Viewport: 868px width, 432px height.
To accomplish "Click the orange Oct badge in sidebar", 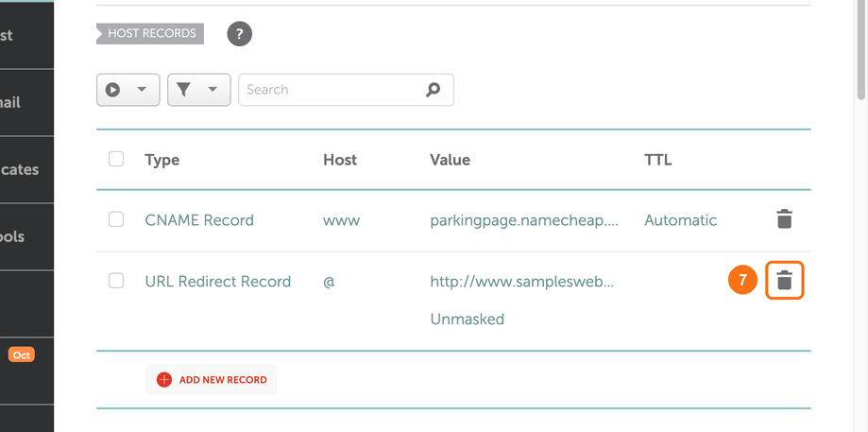I will [x=21, y=354].
